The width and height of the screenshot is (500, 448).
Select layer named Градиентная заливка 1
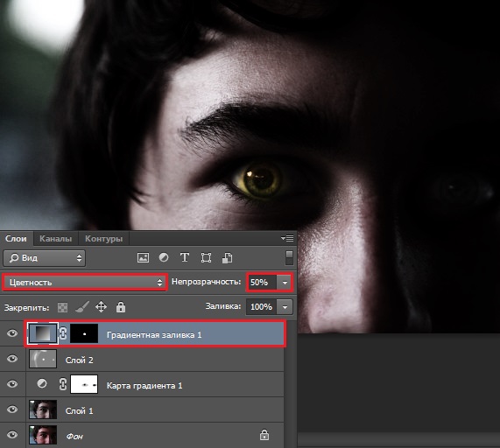pyautogui.click(x=154, y=335)
